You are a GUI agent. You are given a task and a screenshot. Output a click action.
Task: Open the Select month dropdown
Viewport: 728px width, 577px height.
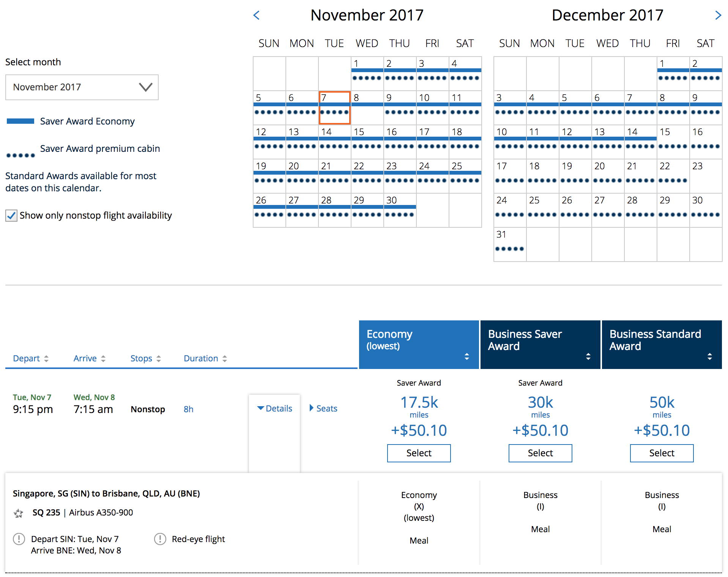click(82, 87)
